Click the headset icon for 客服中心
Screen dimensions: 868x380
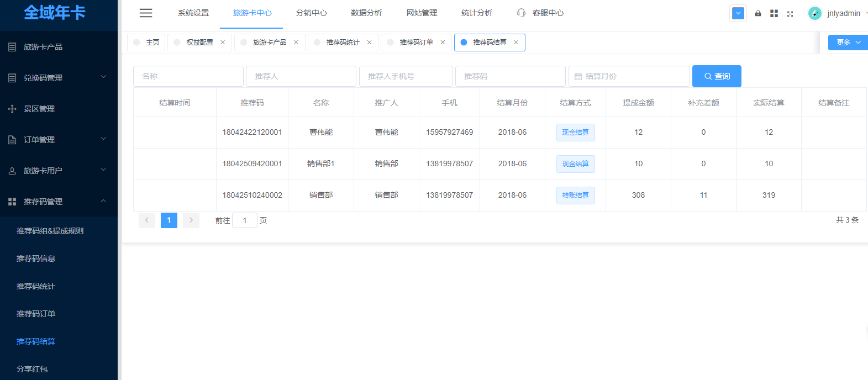click(521, 13)
